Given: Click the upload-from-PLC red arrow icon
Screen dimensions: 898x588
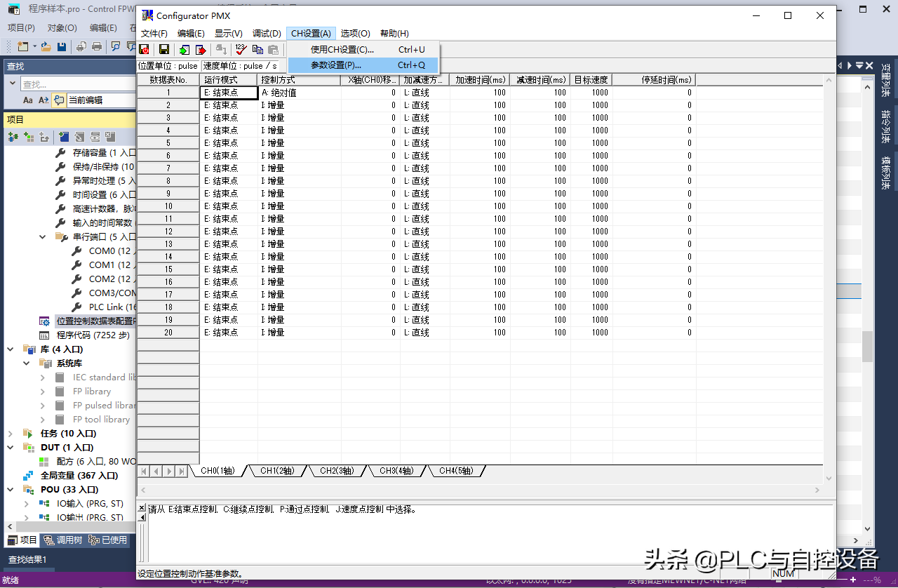Looking at the screenshot, I should pos(201,49).
